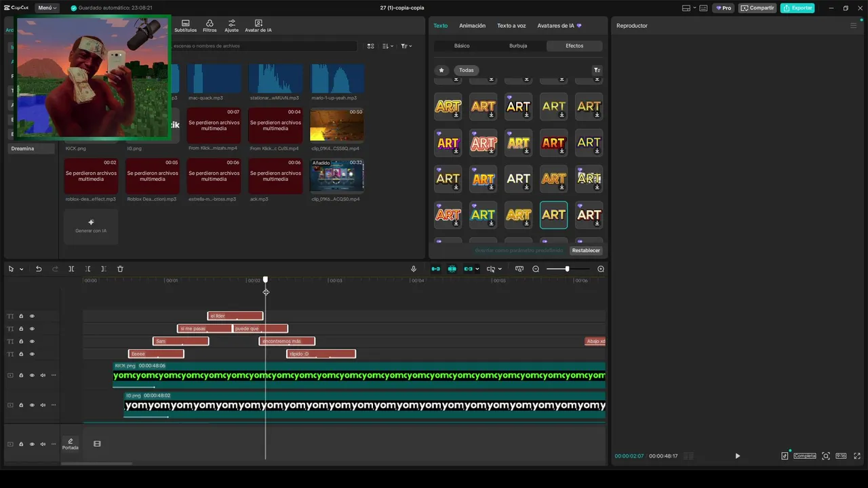Screen dimensions: 868x488
Task: Expand the pointer tool dropdown arrow
Action: [x=21, y=269]
